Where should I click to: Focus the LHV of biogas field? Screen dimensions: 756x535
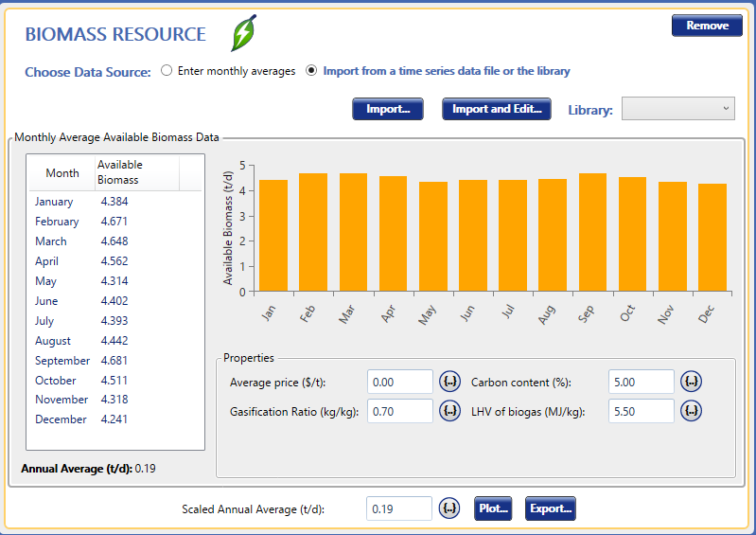(x=641, y=411)
